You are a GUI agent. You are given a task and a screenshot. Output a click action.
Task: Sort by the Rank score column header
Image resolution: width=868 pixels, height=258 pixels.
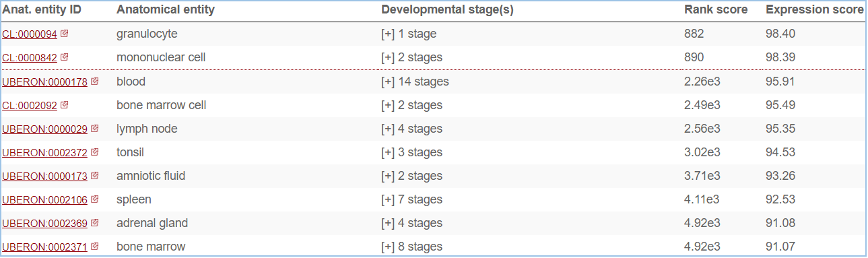click(716, 10)
